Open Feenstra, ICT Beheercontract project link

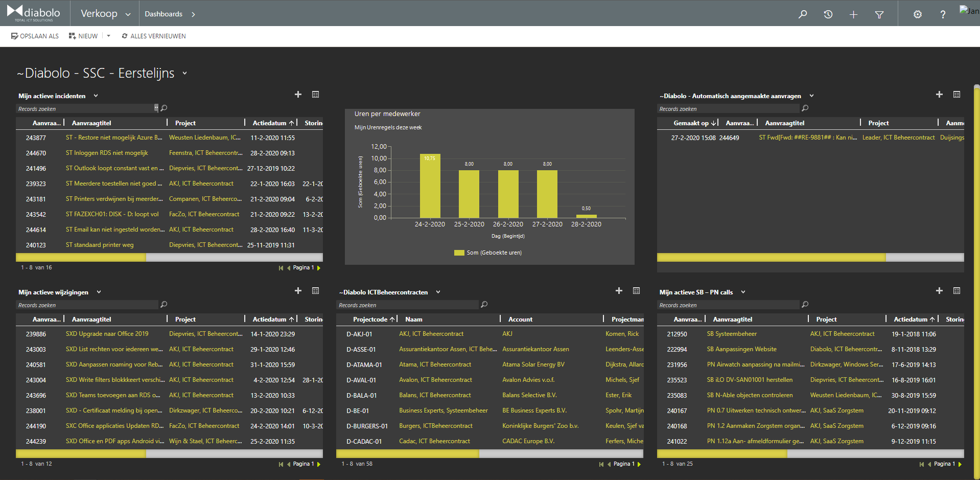click(x=205, y=153)
